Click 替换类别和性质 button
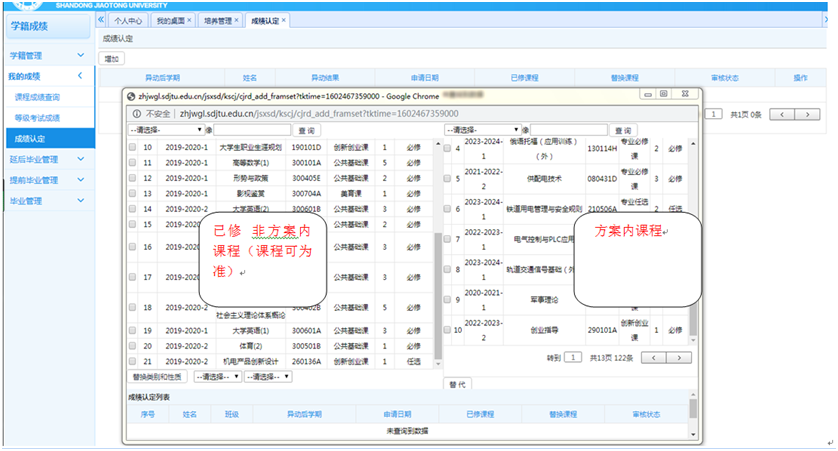The height and width of the screenshot is (451, 838). [157, 377]
